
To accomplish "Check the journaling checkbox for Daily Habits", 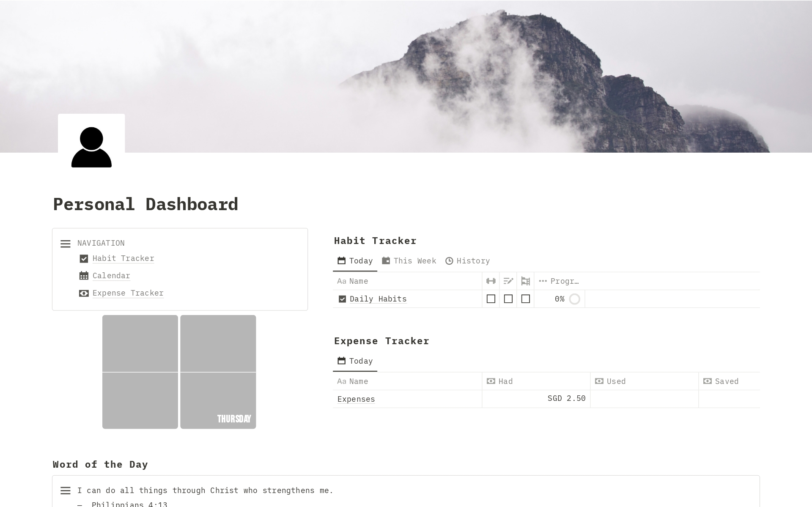I will (x=508, y=299).
